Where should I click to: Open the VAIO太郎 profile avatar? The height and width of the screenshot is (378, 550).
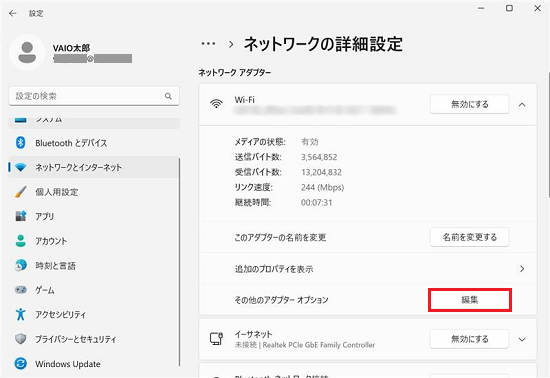click(x=27, y=53)
